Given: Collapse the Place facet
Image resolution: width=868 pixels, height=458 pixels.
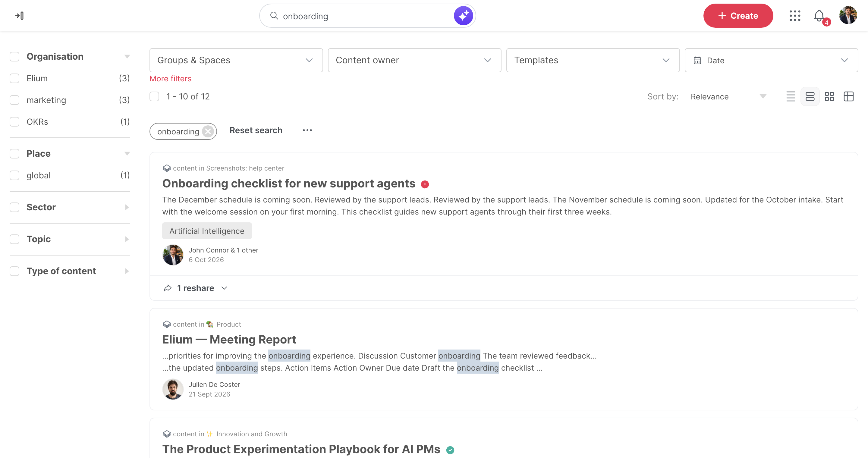Looking at the screenshot, I should pos(127,154).
